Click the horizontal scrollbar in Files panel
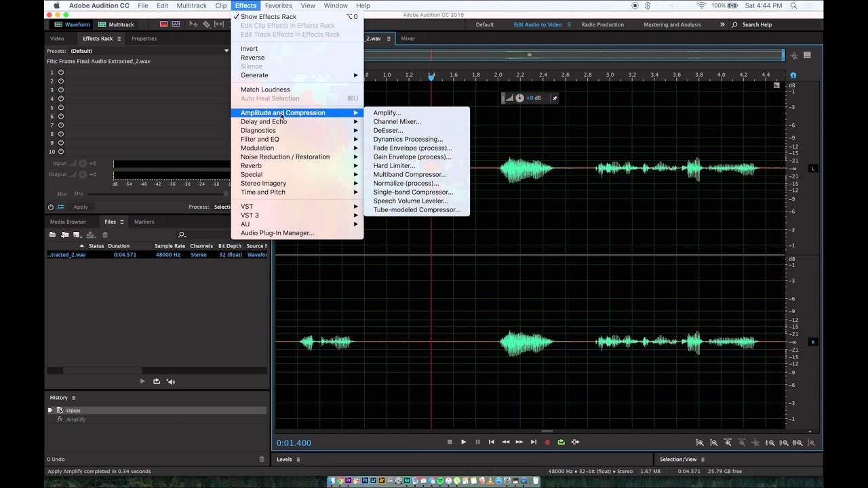 102,370
